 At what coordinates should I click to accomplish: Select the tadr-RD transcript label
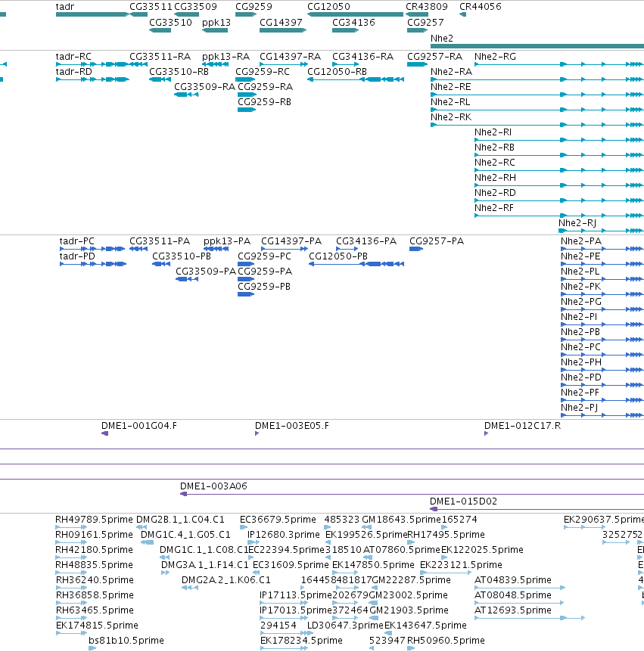point(74,72)
